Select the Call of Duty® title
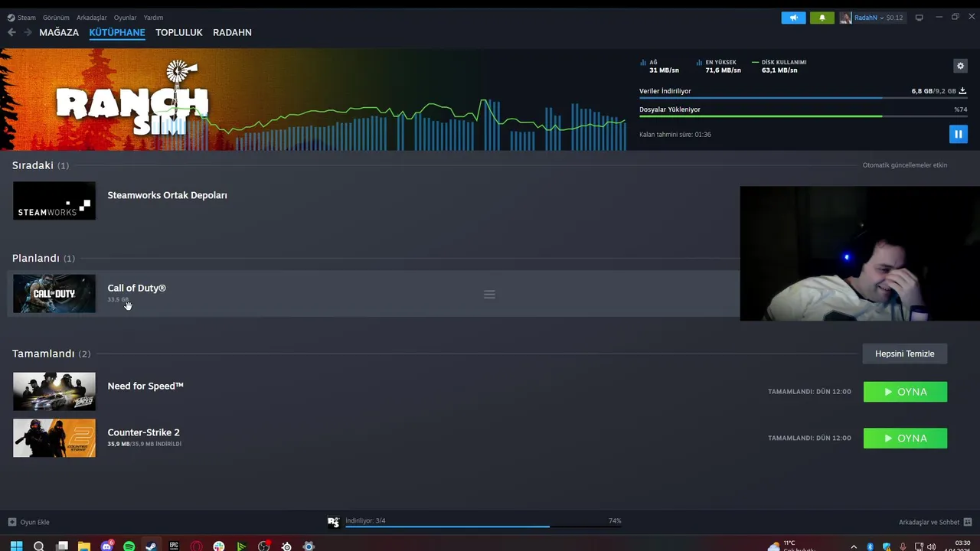Viewport: 980px width, 551px height. coord(136,288)
